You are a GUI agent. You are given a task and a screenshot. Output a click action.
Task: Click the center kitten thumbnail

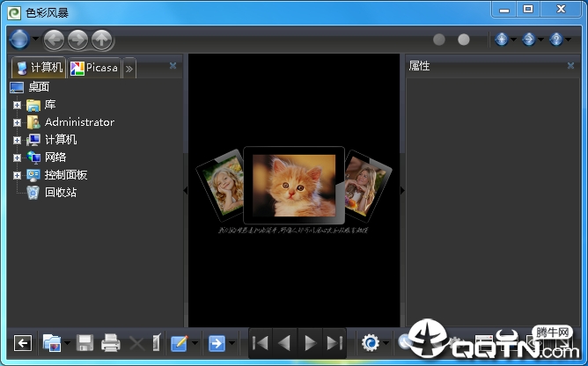(x=293, y=185)
